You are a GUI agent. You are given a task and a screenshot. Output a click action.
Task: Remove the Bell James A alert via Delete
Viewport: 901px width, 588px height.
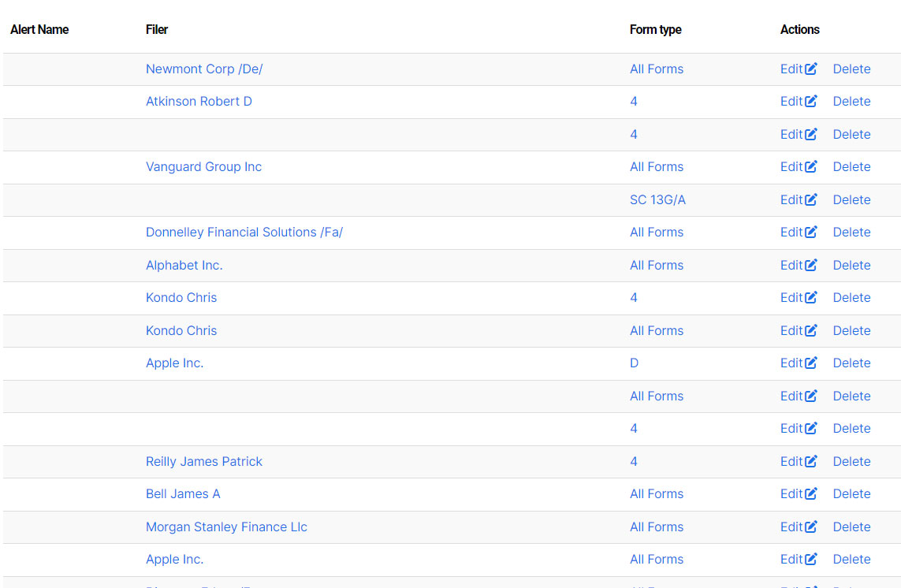click(851, 493)
